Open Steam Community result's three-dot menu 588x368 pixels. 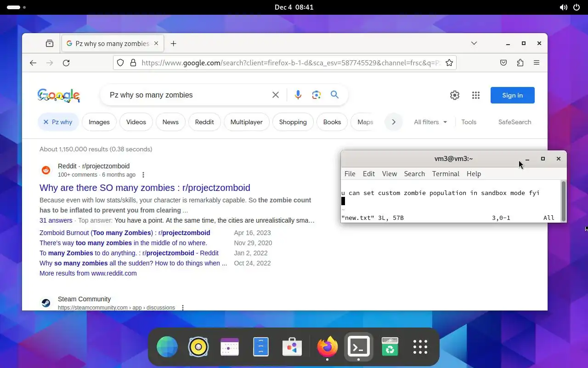tap(183, 308)
